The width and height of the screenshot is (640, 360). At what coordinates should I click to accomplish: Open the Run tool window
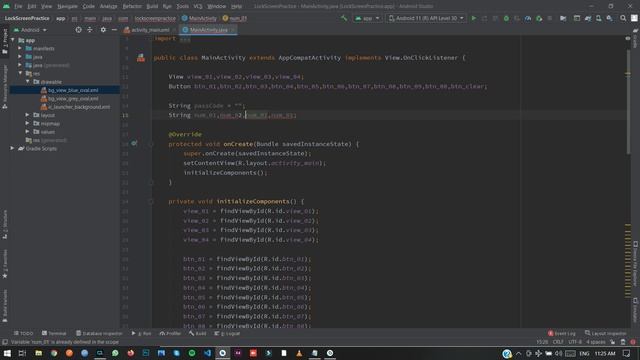(141, 333)
